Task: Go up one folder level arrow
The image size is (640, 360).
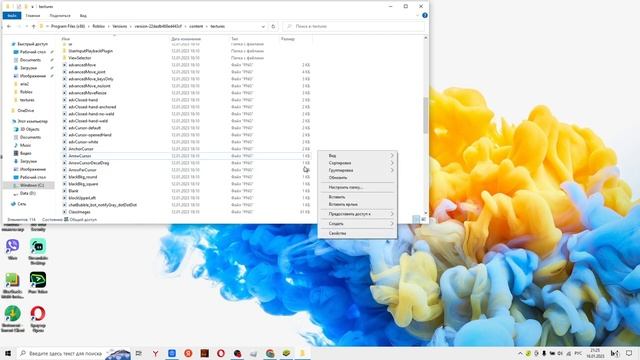Action: tap(33, 26)
